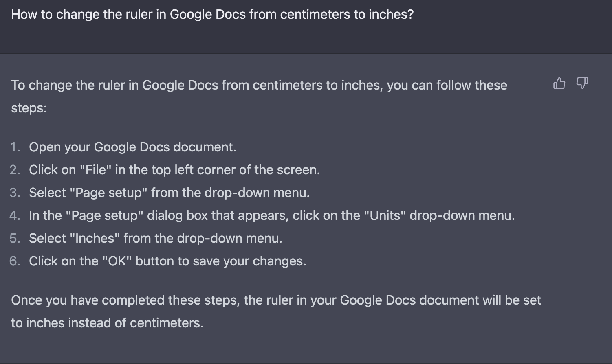Click step 6 about the "OK" button
612x364 pixels.
tap(167, 261)
